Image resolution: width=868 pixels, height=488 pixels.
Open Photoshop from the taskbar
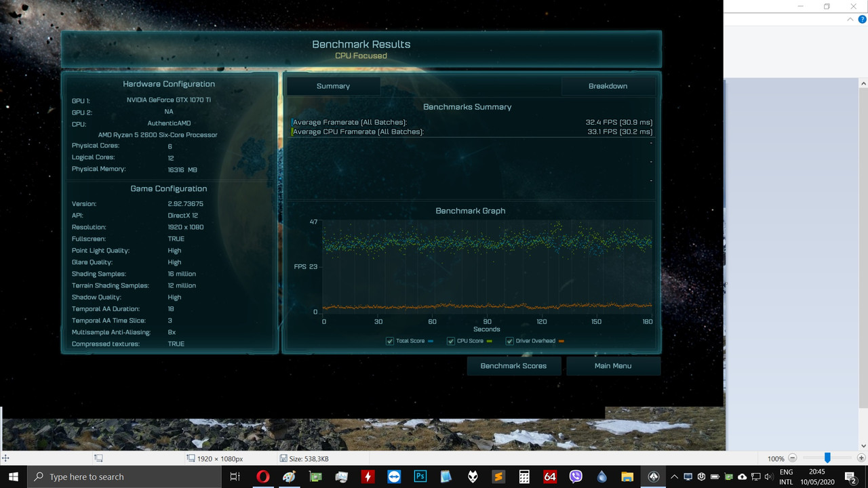[x=420, y=476]
